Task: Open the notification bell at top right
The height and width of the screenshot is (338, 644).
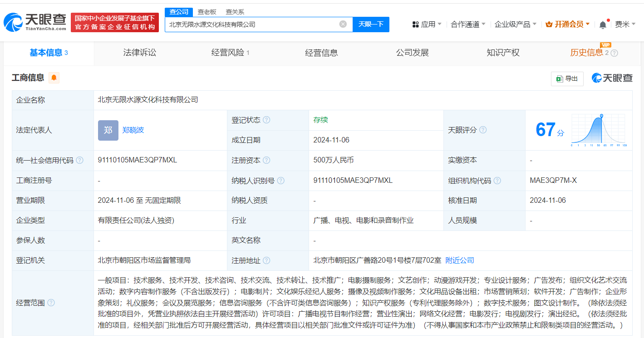Action: point(602,24)
